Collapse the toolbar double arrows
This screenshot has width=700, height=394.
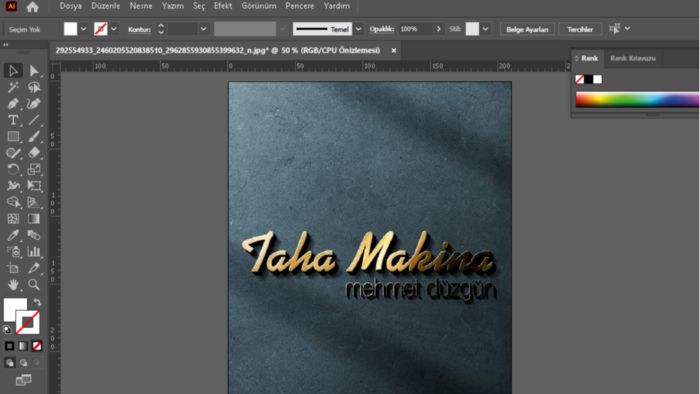[x=5, y=45]
